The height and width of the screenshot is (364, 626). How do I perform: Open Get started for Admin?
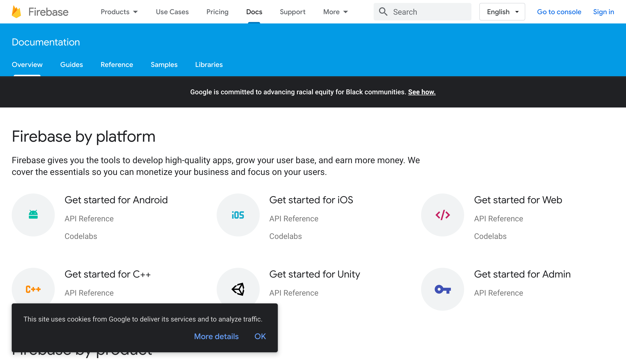[x=522, y=274]
